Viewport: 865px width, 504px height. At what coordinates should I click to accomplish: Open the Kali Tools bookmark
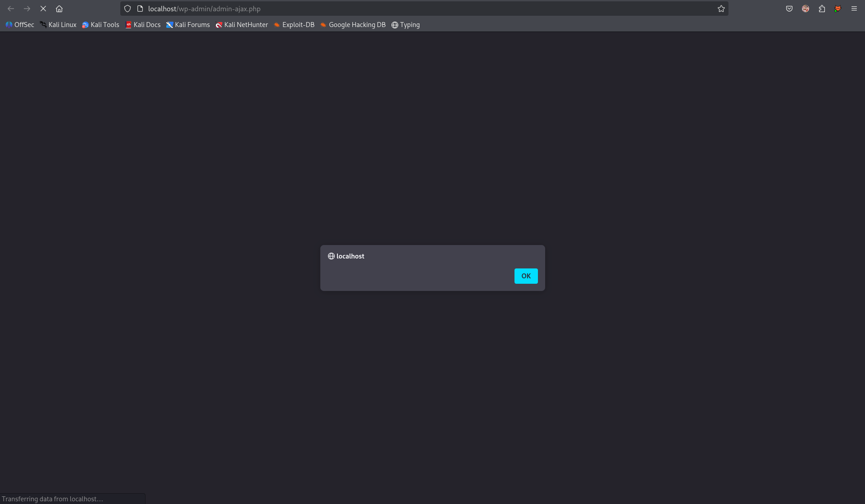tap(100, 25)
